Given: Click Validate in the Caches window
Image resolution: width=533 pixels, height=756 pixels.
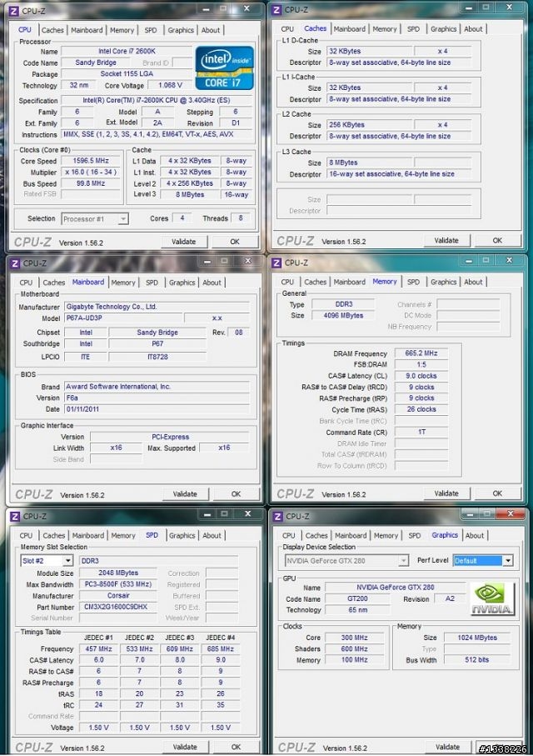Looking at the screenshot, I should pyautogui.click(x=446, y=240).
